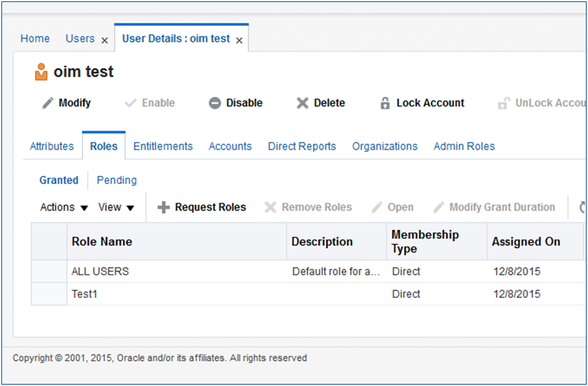
Task: Open the Actions dropdown menu
Action: [x=64, y=207]
